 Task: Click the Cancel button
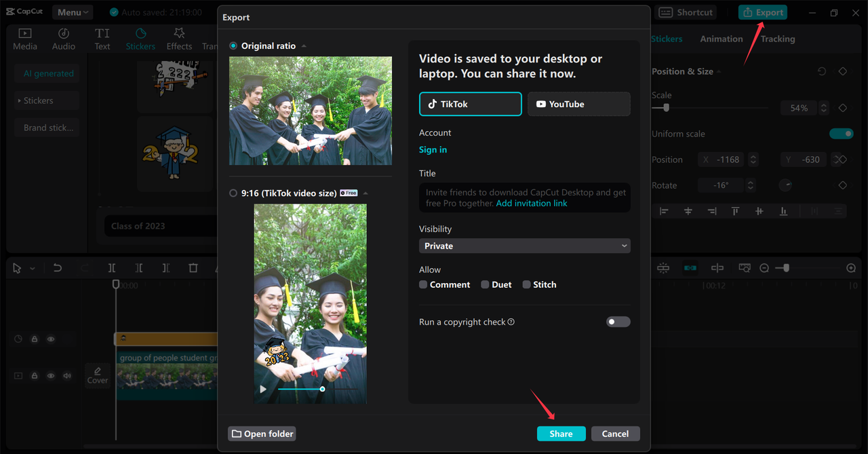(x=615, y=434)
